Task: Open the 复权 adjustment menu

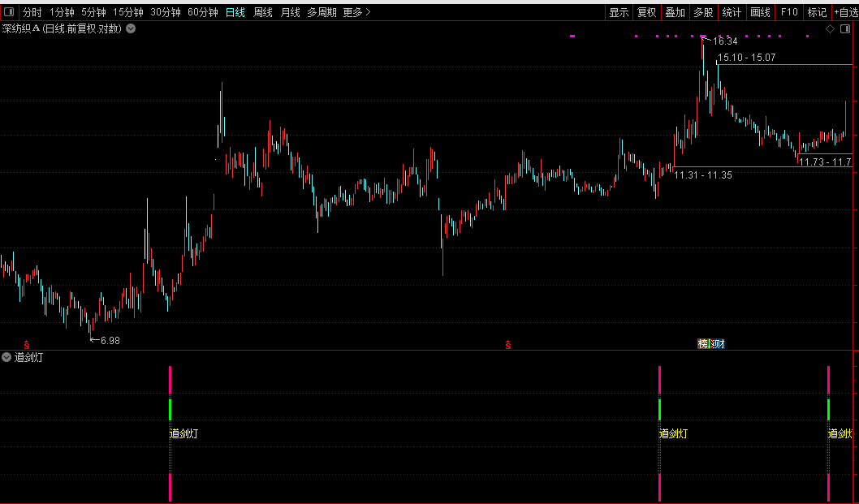Action: [x=647, y=12]
